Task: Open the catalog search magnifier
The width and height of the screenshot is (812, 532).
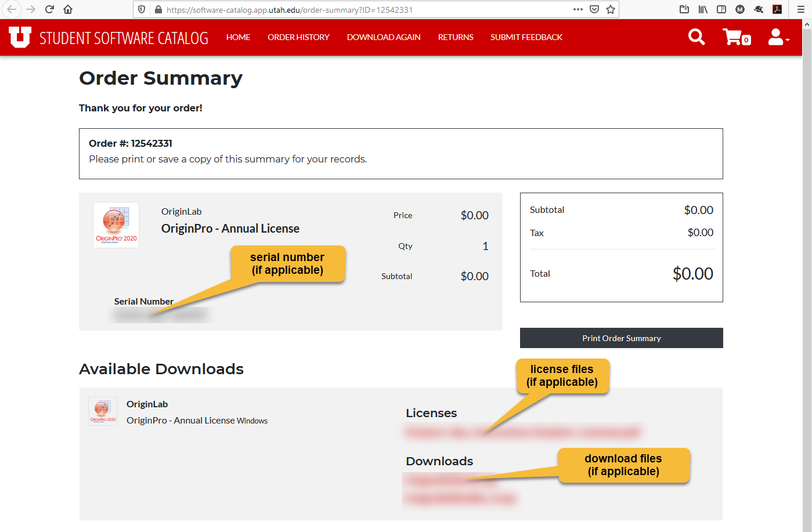Action: tap(696, 37)
